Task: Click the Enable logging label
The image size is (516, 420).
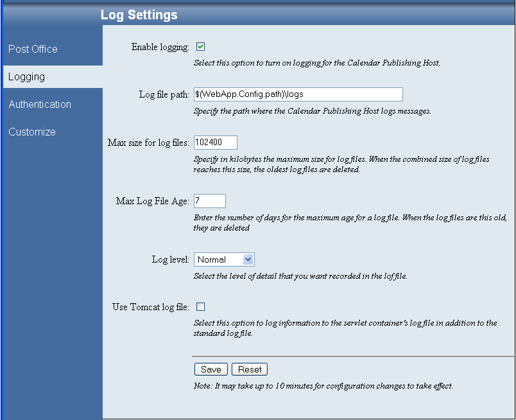Action: (x=160, y=48)
